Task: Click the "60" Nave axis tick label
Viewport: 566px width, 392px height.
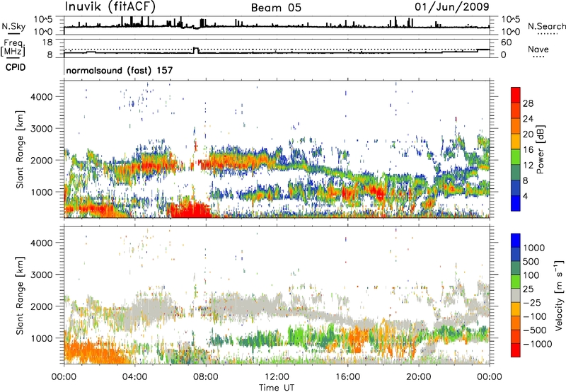Action: point(507,42)
